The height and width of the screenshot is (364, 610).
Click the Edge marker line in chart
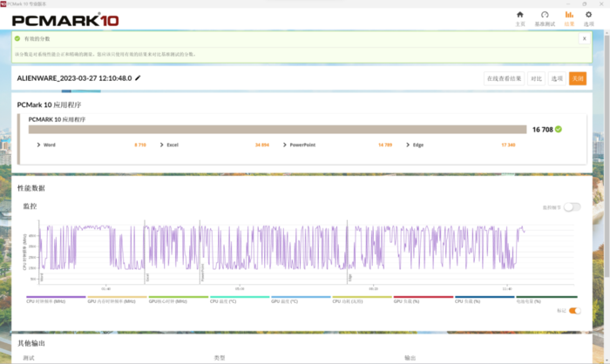coord(348,252)
